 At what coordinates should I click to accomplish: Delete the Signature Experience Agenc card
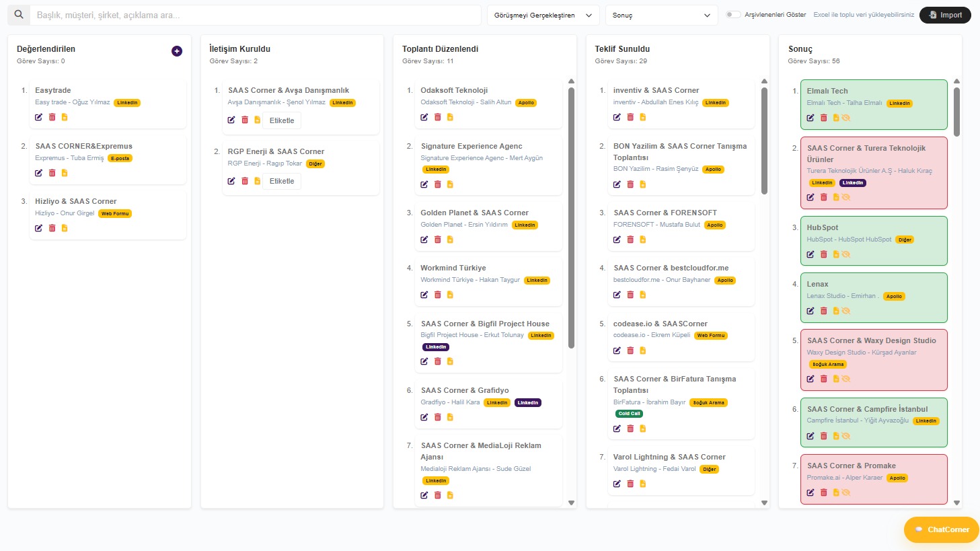click(437, 184)
